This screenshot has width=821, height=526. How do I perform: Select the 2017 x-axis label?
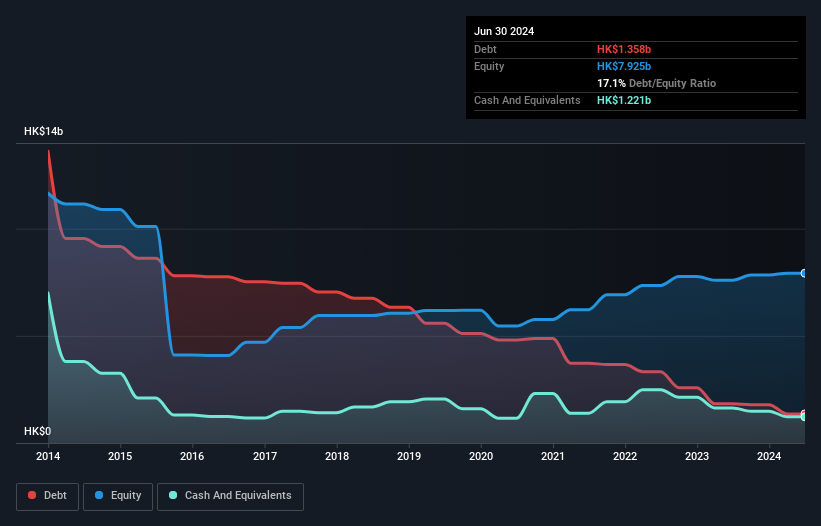[265, 456]
